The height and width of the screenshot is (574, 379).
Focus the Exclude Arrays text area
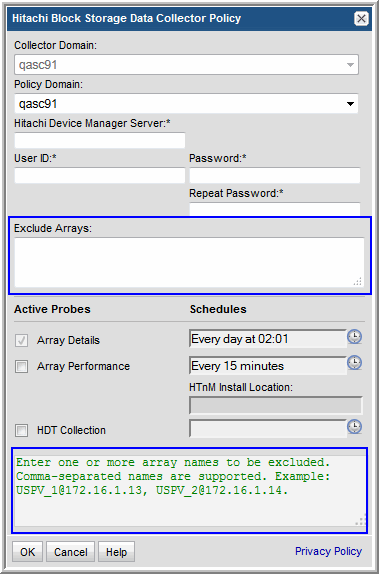[x=189, y=262]
